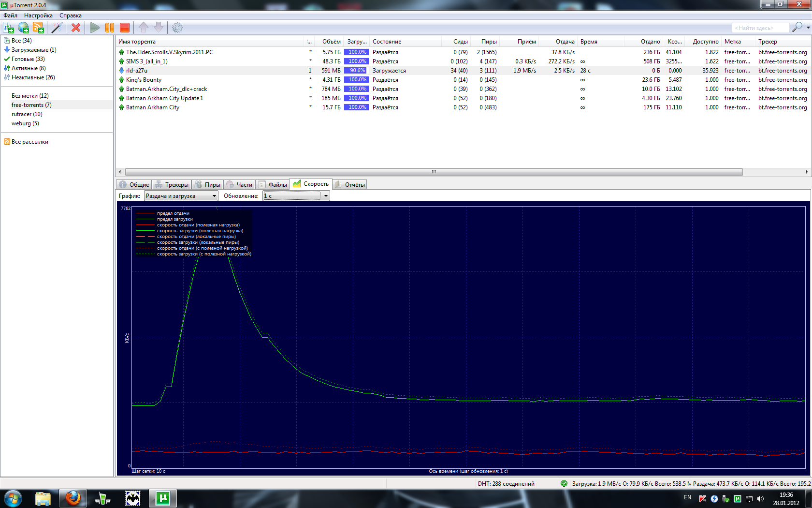Select The.Elder.Scrolls.V.Skyrim.2011.PC torrent row
Viewport: 812px width, 508px height.
pyautogui.click(x=463, y=52)
